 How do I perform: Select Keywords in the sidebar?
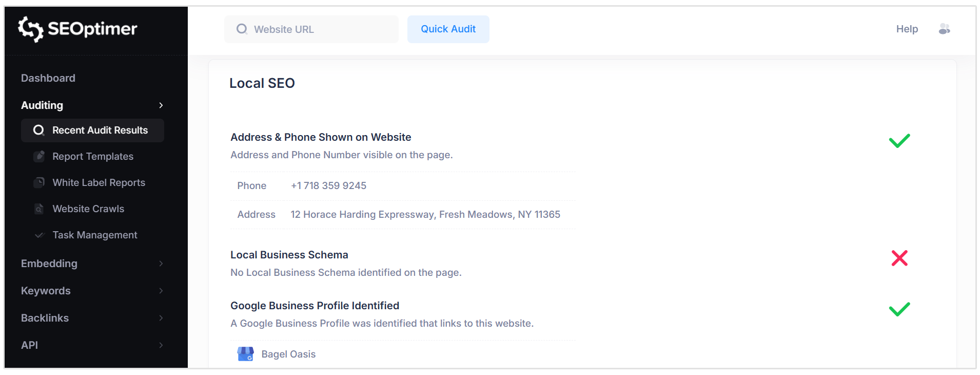(x=46, y=291)
